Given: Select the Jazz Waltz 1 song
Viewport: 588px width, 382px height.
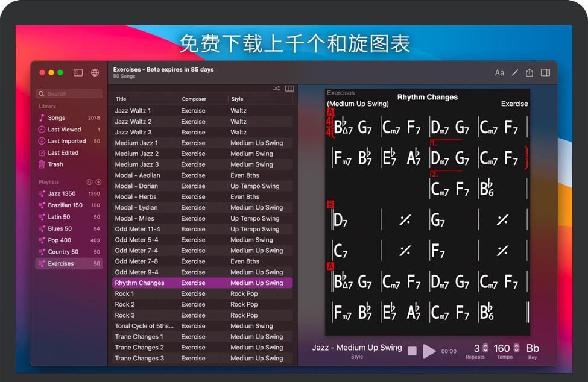Looking at the screenshot, I should tap(202, 110).
